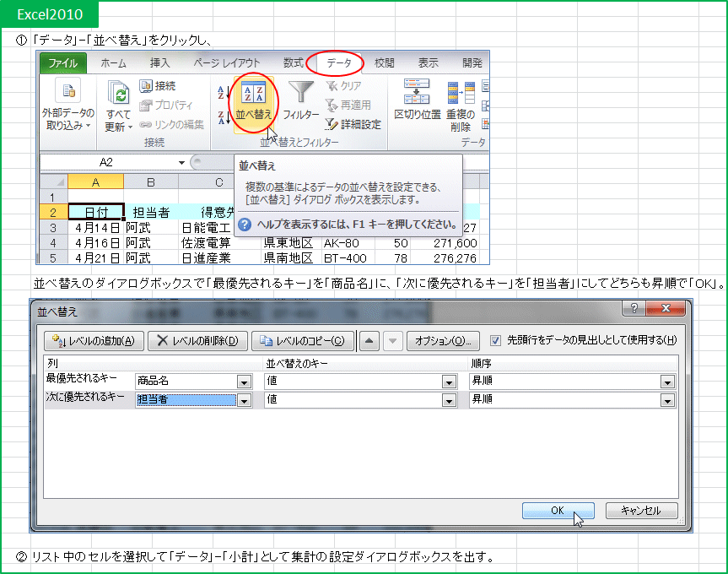Switch to the 開発 tab

click(472, 63)
